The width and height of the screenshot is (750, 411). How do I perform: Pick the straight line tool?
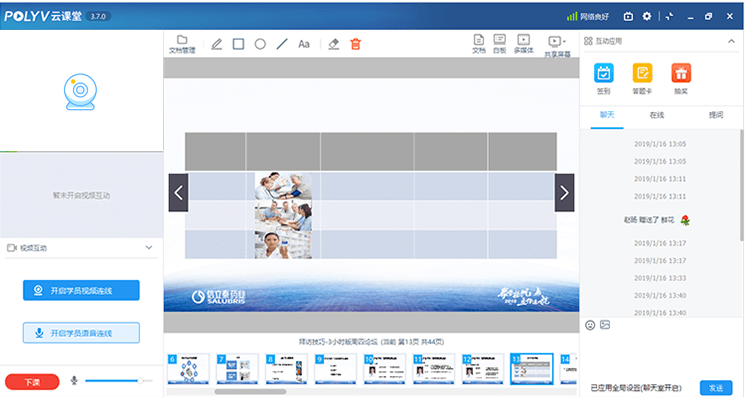(x=282, y=44)
